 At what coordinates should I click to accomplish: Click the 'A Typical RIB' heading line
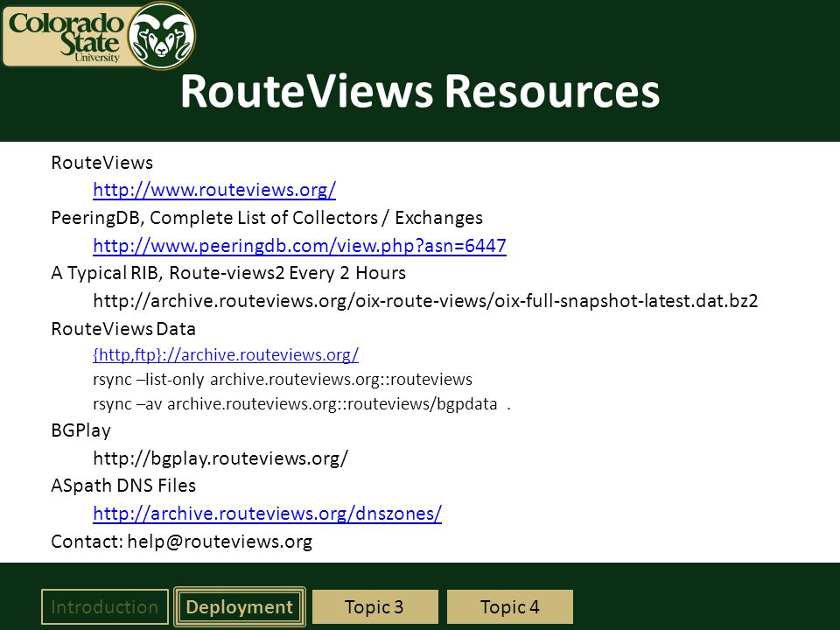228,273
